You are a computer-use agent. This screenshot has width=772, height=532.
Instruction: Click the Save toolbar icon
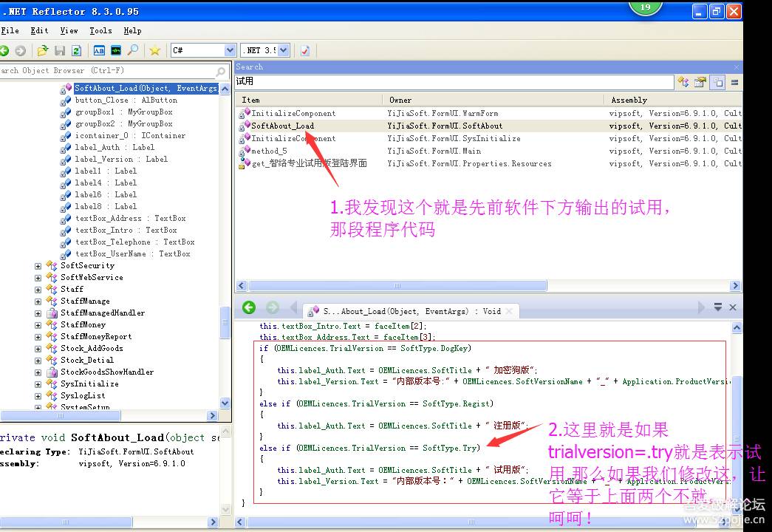click(60, 50)
